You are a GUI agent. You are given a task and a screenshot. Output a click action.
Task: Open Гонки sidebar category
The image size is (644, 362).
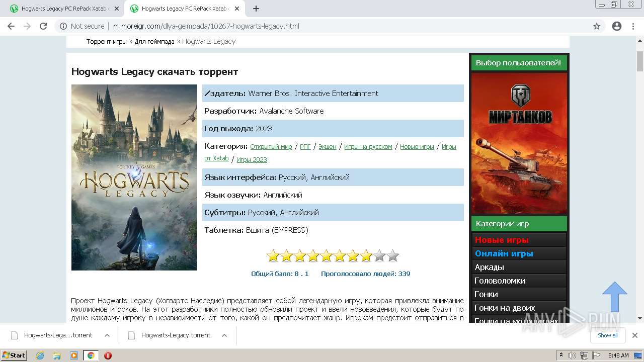[519, 294]
